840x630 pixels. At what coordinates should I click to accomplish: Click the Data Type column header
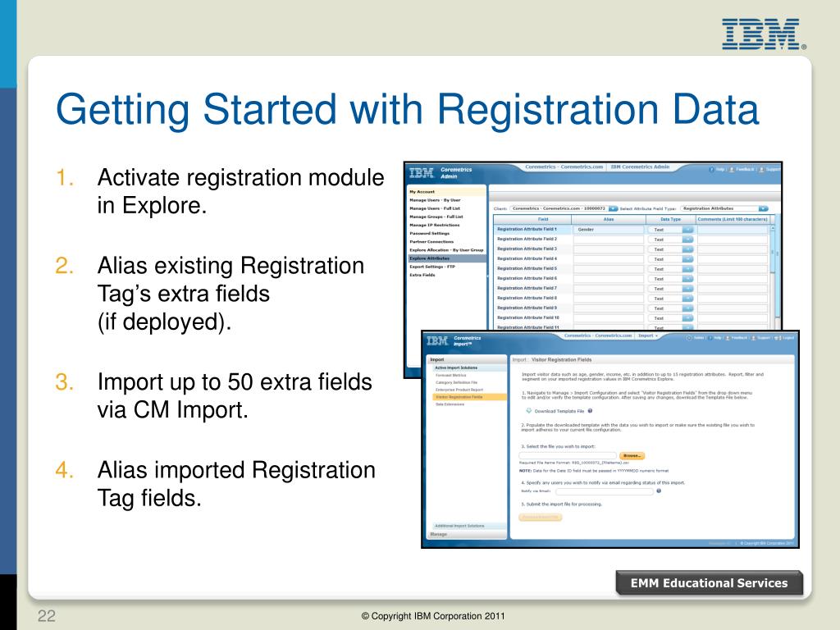coord(670,219)
